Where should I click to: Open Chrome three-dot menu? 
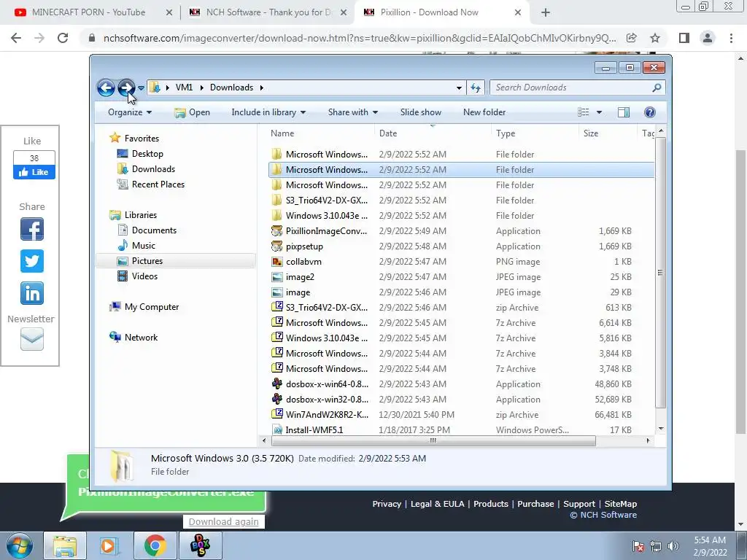pos(731,38)
